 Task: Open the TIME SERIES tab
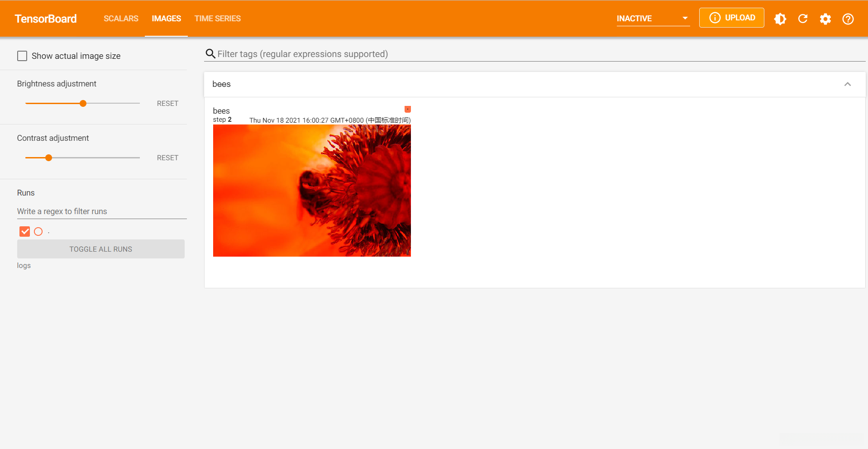218,19
